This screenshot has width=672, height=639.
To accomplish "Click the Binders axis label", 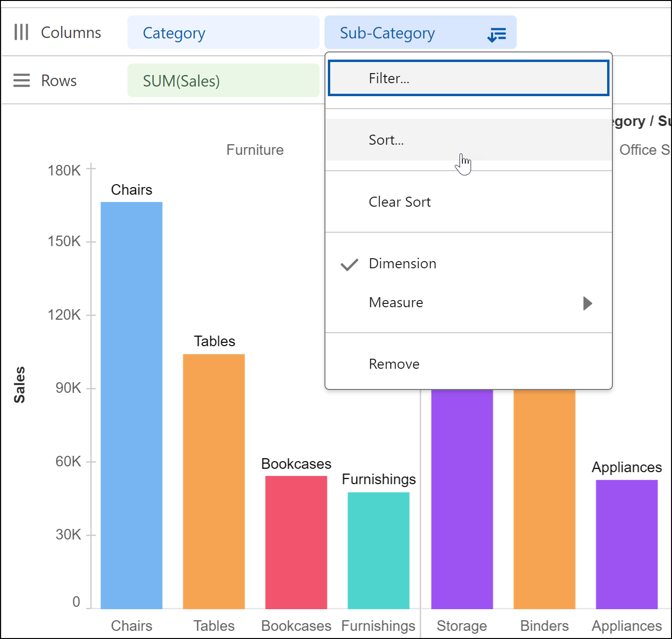I will [545, 626].
